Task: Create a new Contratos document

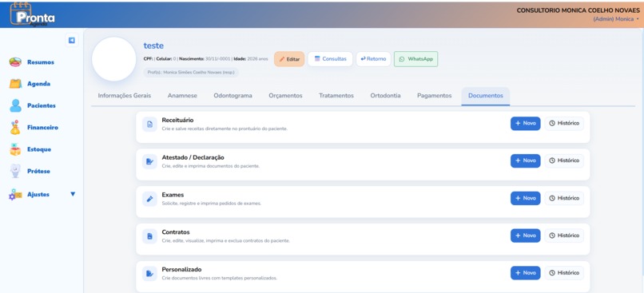Action: (525, 236)
